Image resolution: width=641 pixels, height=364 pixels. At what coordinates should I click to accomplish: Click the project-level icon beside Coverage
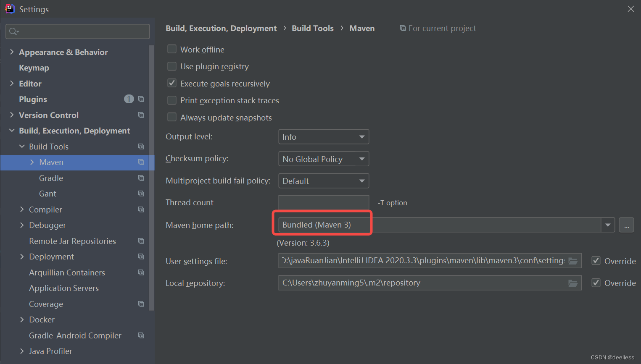tap(141, 304)
